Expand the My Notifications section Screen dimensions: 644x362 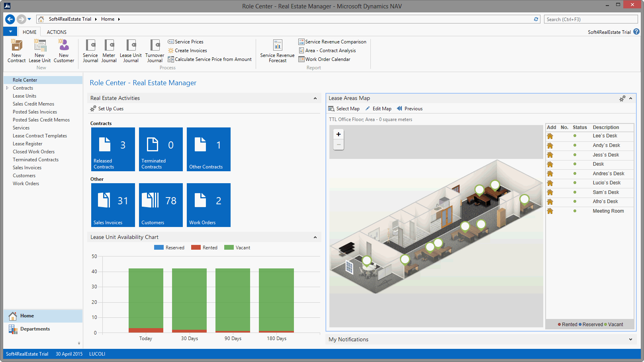click(x=630, y=340)
